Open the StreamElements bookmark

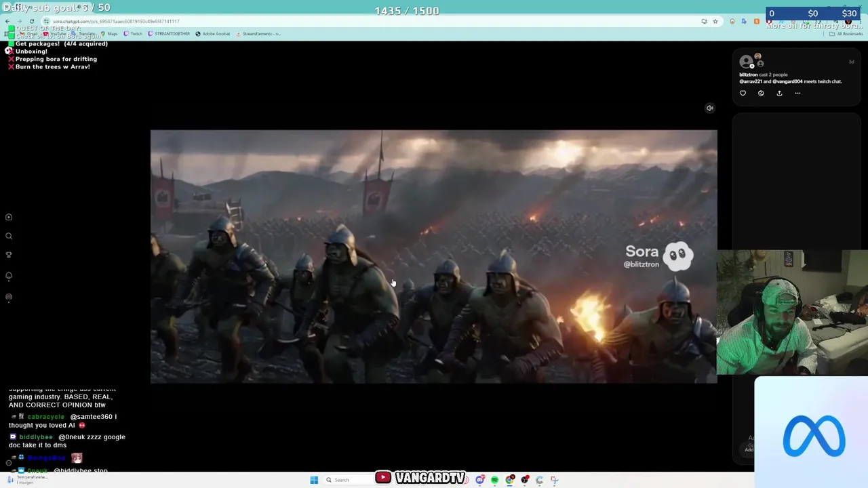click(x=258, y=34)
